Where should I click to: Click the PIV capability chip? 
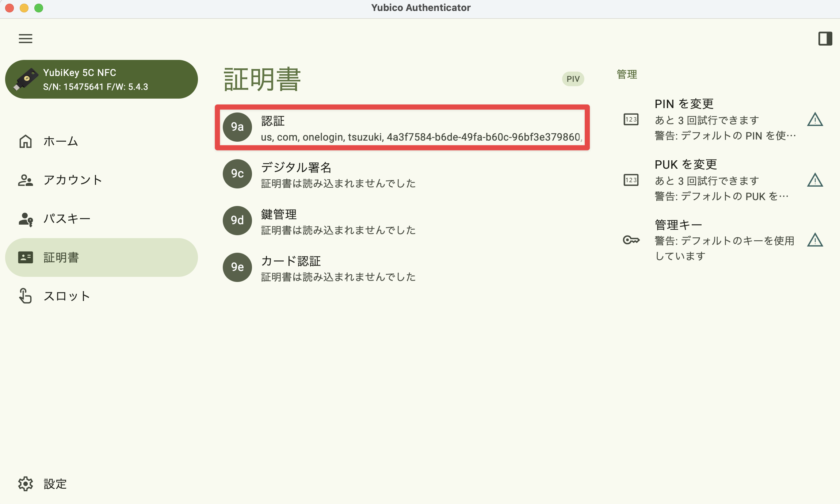click(x=573, y=79)
